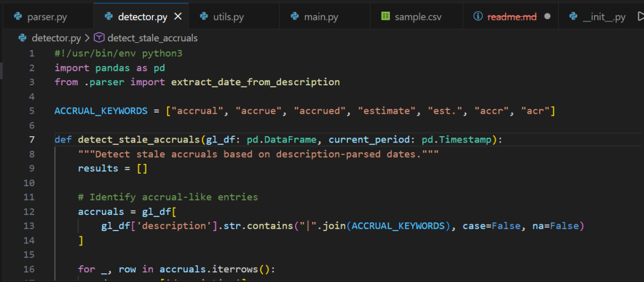Click the unsaved dot on readme.md tab
The width and height of the screenshot is (644, 282).
(x=547, y=17)
